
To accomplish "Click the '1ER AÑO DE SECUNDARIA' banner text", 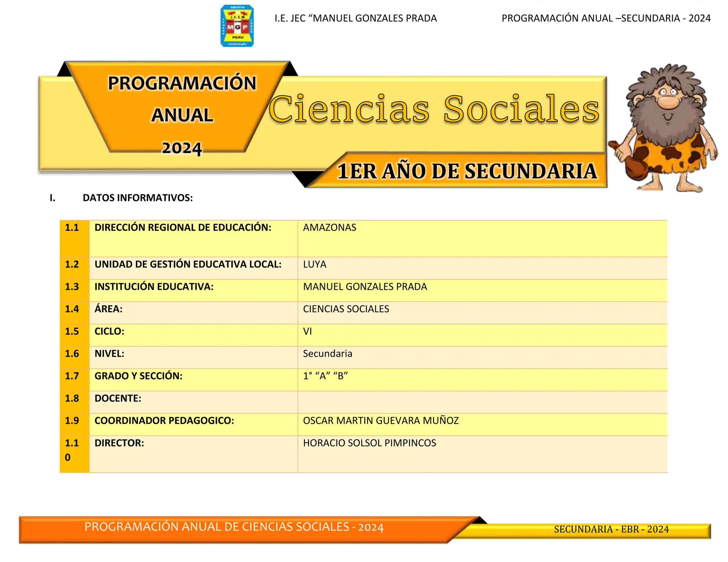I will 467,171.
